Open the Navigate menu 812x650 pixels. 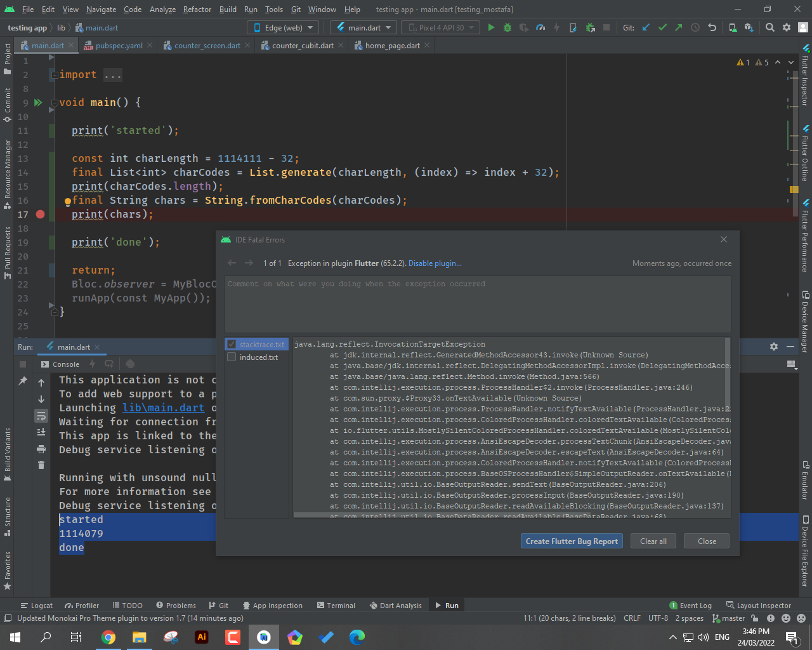[103, 9]
